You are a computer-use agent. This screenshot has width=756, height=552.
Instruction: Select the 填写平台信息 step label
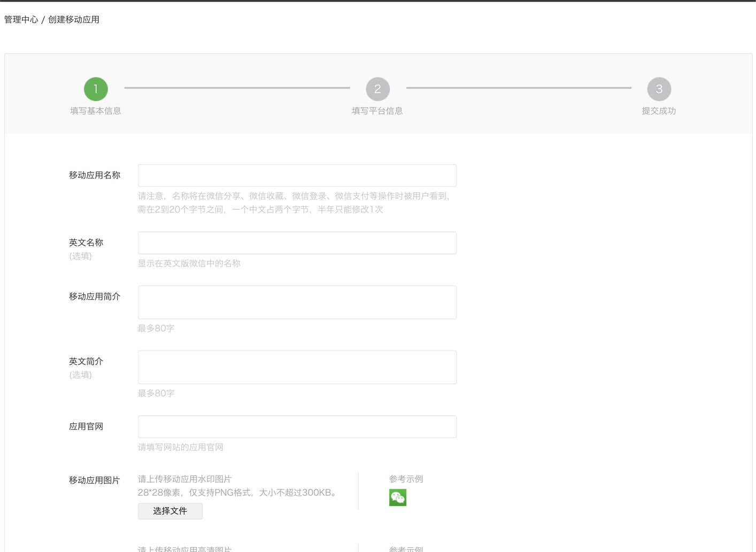[377, 111]
